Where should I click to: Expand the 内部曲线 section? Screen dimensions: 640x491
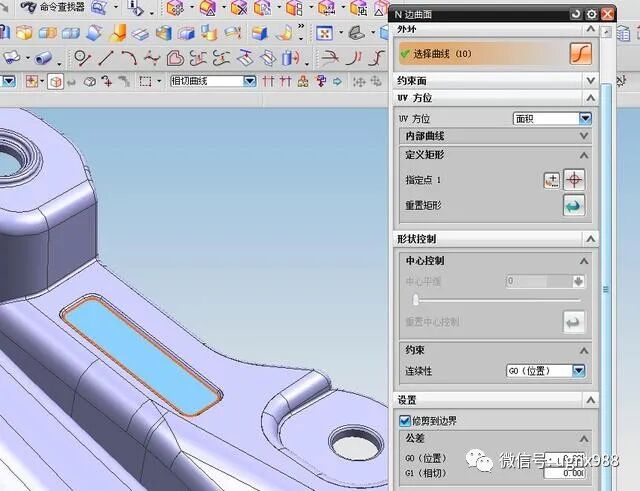pyautogui.click(x=584, y=136)
